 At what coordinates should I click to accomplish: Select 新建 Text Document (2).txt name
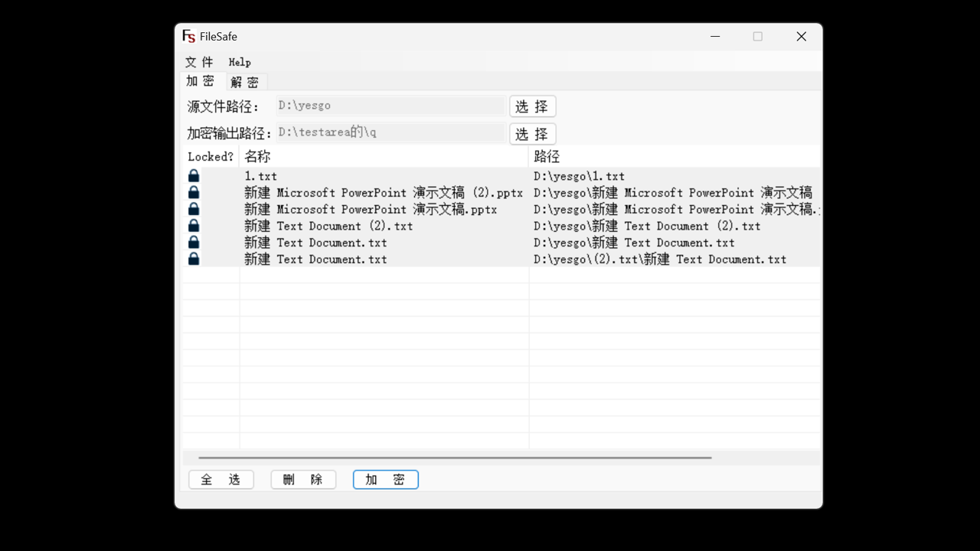coord(328,226)
